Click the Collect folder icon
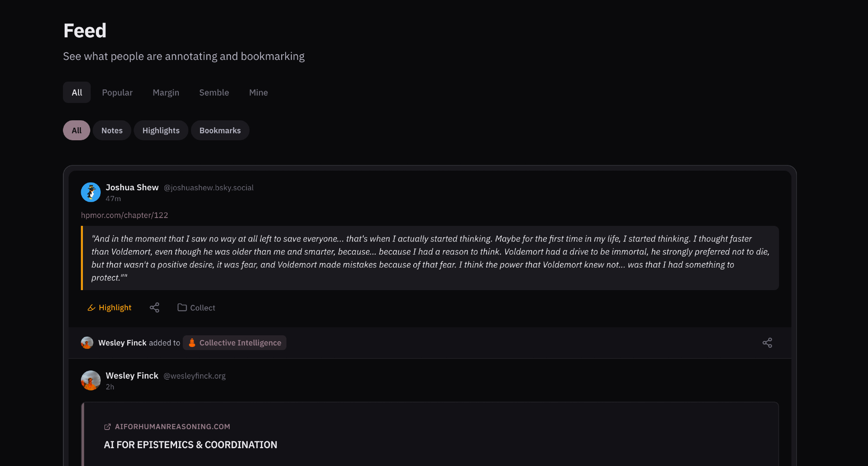This screenshot has width=868, height=466. pyautogui.click(x=182, y=307)
